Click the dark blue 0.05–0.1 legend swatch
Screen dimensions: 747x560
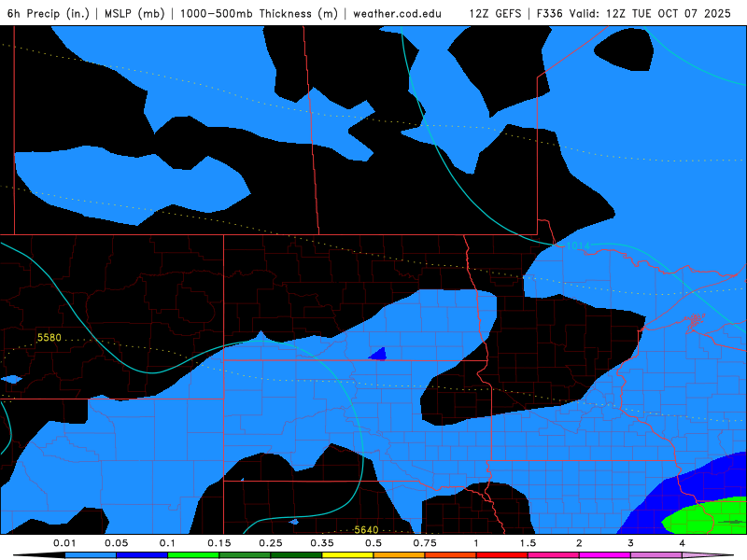click(x=142, y=555)
